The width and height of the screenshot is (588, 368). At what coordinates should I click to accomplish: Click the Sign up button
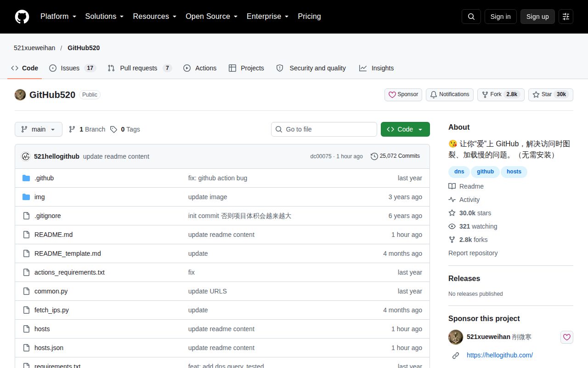[537, 17]
